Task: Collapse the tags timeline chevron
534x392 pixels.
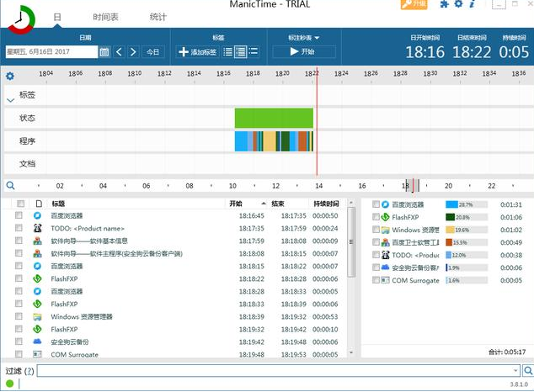Action: [10, 100]
